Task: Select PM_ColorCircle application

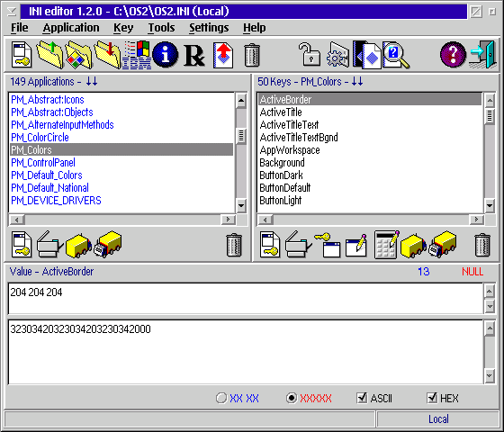Action: click(121, 137)
